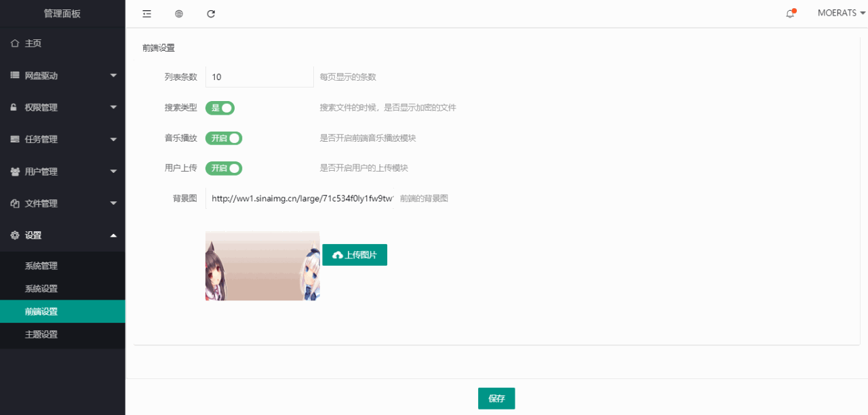868x415 pixels.
Task: Click the background image preview thumbnail
Action: 262,266
